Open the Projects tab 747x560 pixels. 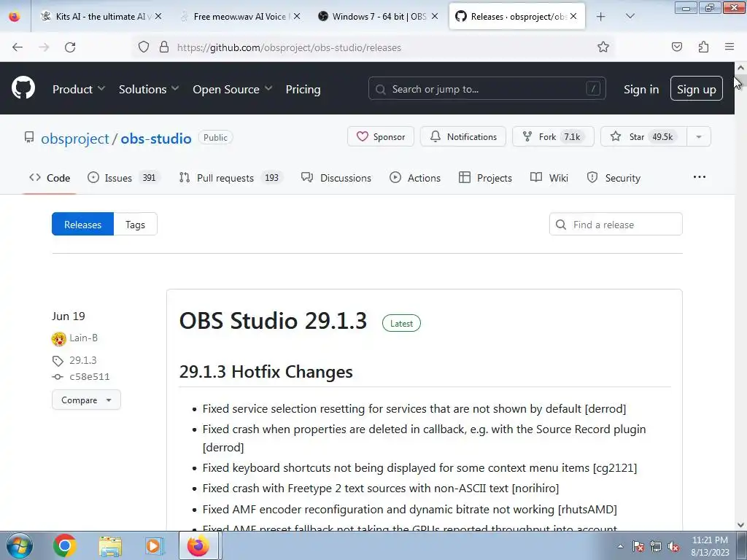pyautogui.click(x=485, y=178)
